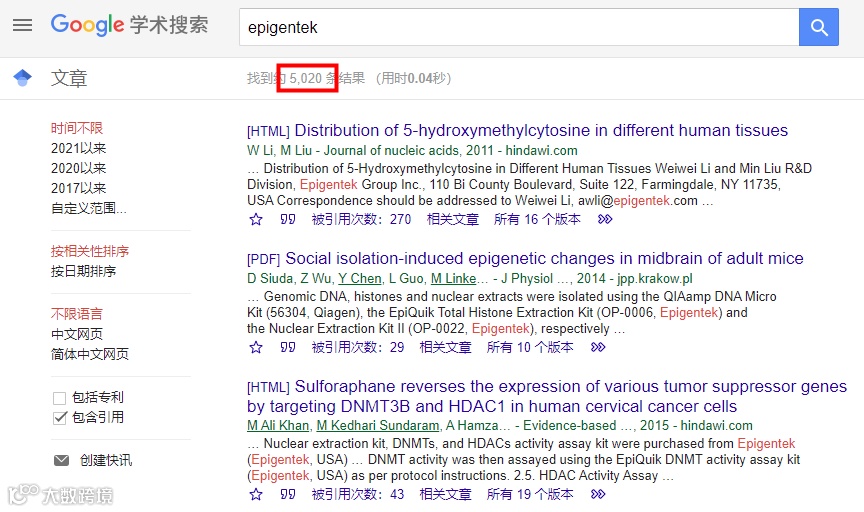Click the [PDF] tag of Social isolation article
The width and height of the screenshot is (864, 512).
tap(263, 260)
